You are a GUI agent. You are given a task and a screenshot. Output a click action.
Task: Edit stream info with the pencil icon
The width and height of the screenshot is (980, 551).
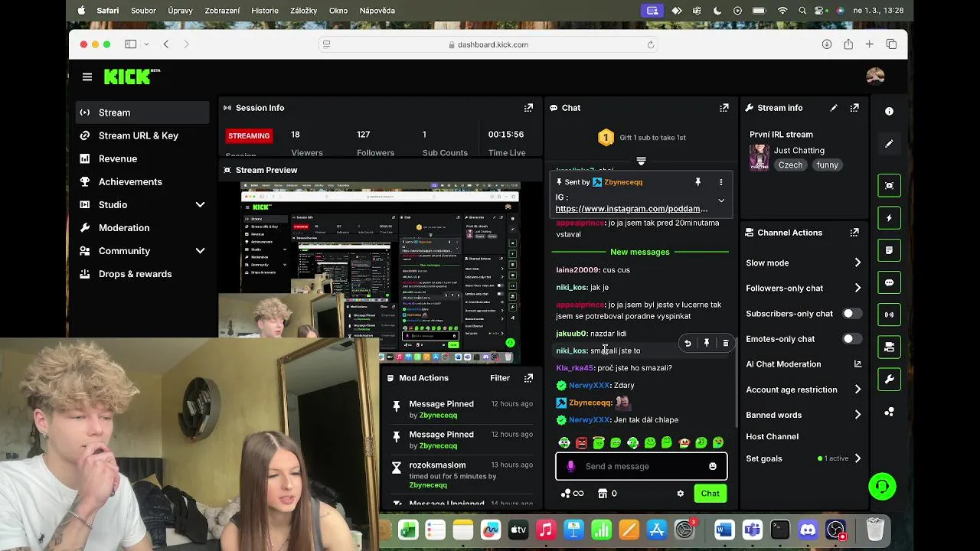coord(834,108)
